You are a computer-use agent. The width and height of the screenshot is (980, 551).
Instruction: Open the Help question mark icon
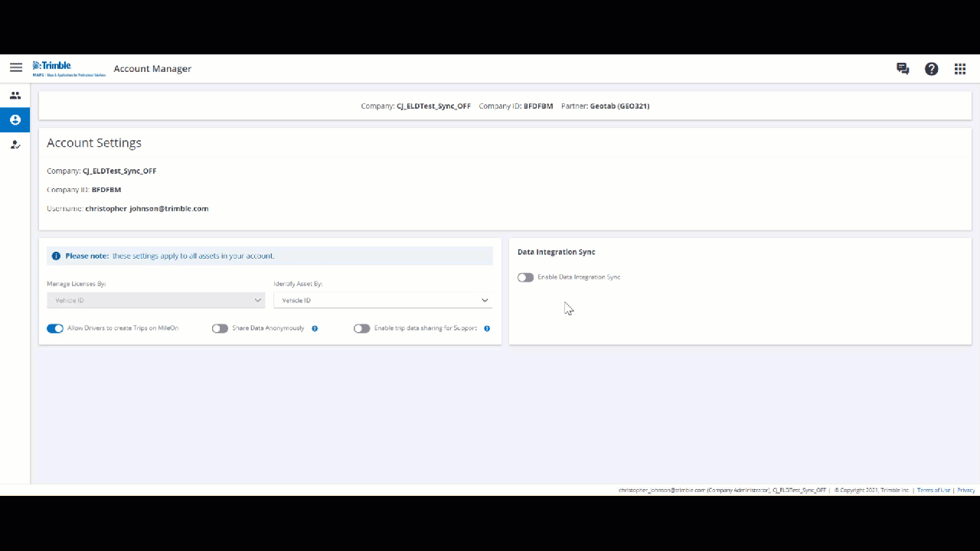click(x=932, y=69)
